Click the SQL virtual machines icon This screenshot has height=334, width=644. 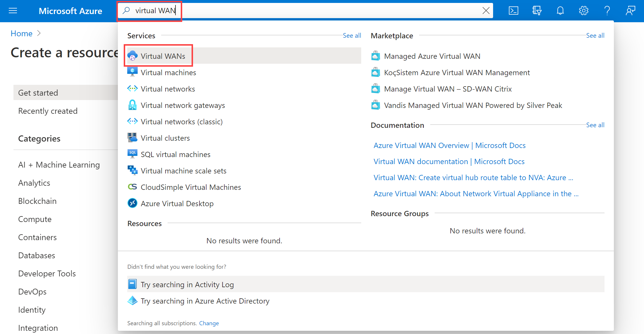click(x=133, y=154)
